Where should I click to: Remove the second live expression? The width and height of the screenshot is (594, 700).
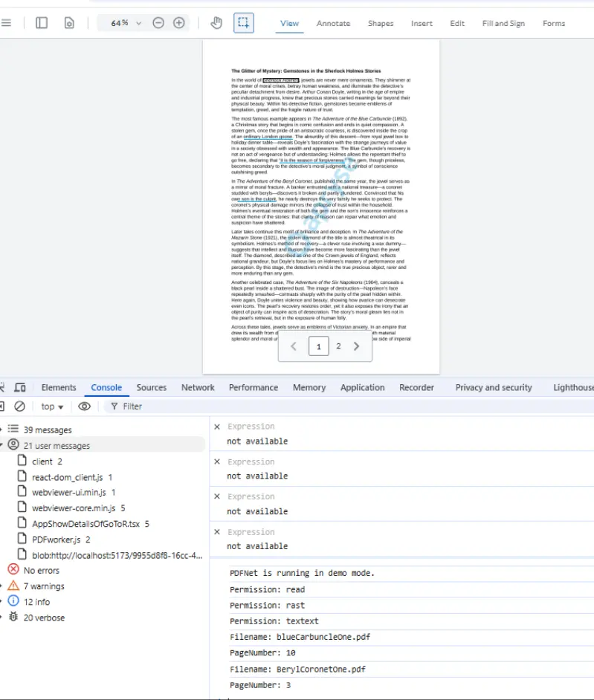click(217, 461)
